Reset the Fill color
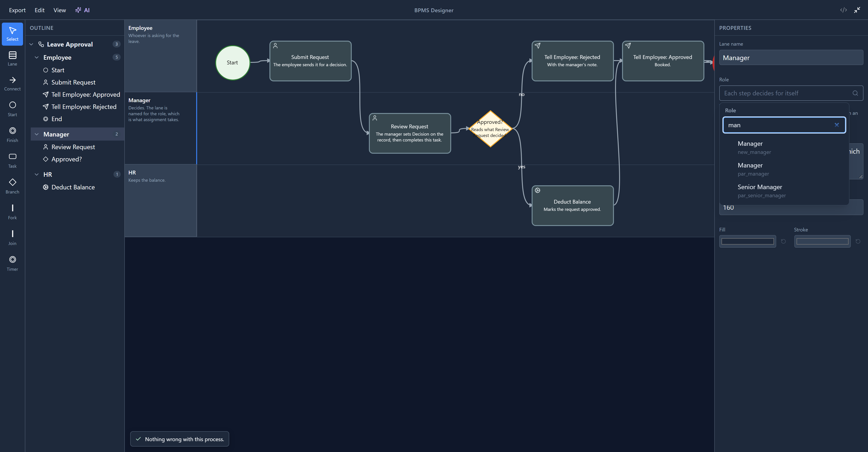Viewport: 868px width, 452px height. pyautogui.click(x=783, y=241)
